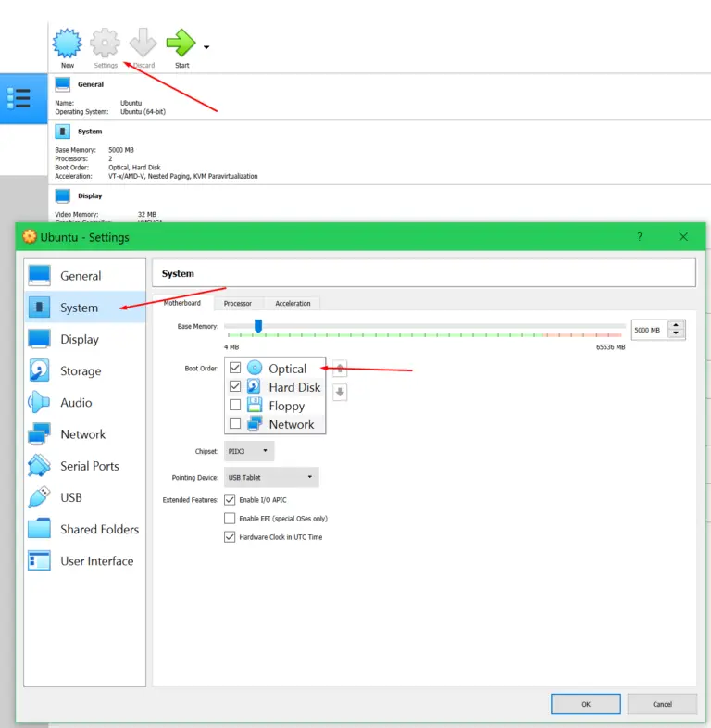This screenshot has width=711, height=728.
Task: Click "Optical, Hard Disk" boot order text
Action: pyautogui.click(x=134, y=167)
